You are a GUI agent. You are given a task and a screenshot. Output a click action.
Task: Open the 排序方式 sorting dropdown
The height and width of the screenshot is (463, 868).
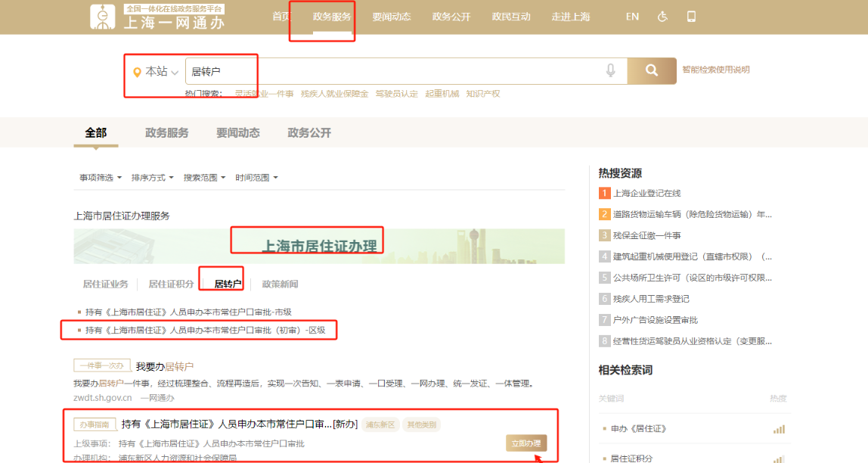click(x=152, y=178)
